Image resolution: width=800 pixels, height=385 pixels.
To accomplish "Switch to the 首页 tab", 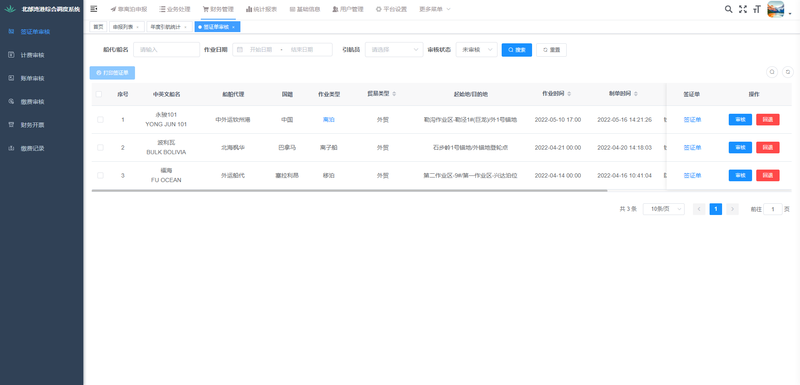I will [98, 27].
